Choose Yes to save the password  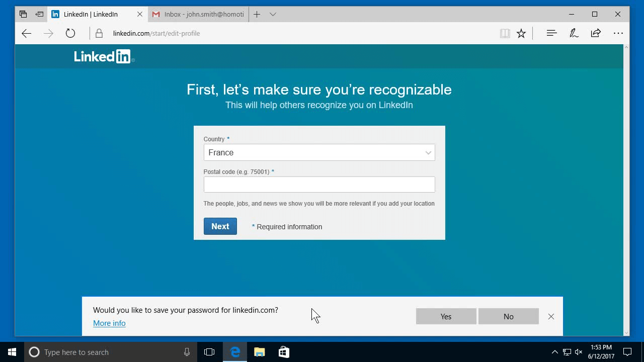[x=446, y=316]
